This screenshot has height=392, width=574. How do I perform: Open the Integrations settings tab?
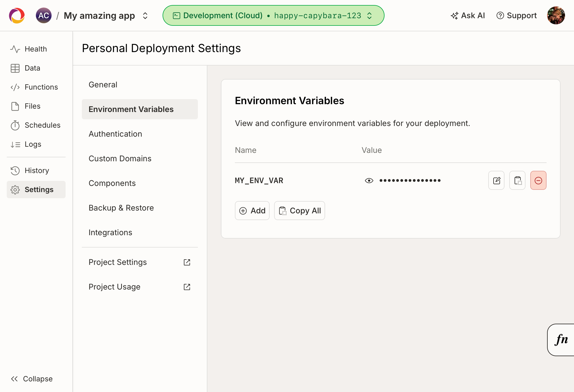click(140, 232)
